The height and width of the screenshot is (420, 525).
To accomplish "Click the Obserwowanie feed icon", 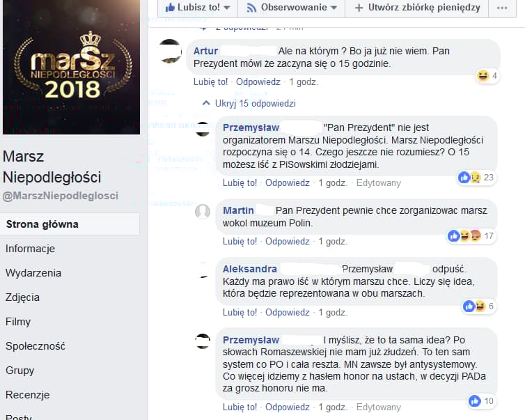I will 251,8.
